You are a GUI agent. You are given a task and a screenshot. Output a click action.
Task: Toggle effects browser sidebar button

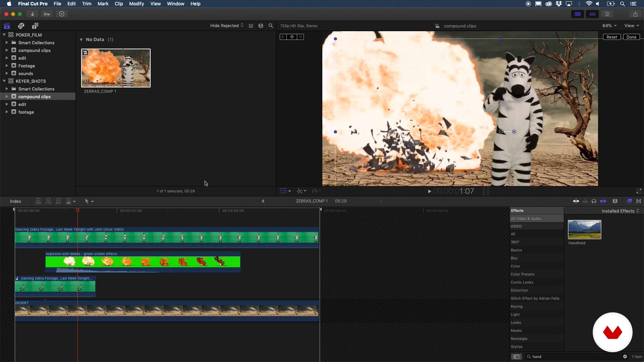pos(517,357)
